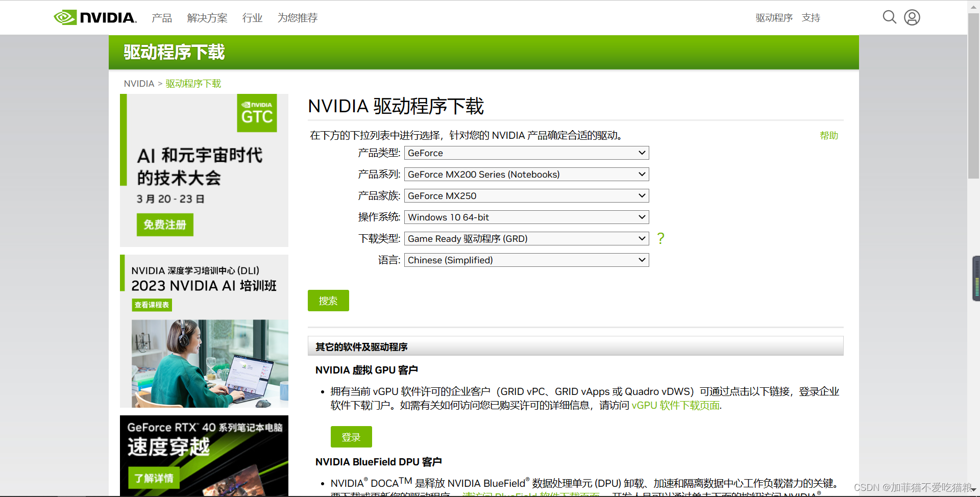Click the DLI training woman with laptop photo
The width and height of the screenshot is (980, 497).
coord(210,363)
